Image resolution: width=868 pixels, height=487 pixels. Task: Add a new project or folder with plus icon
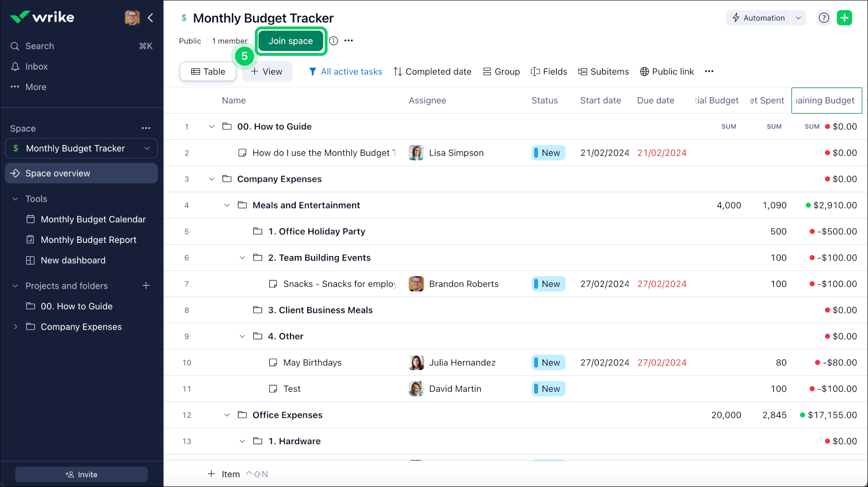click(x=146, y=286)
